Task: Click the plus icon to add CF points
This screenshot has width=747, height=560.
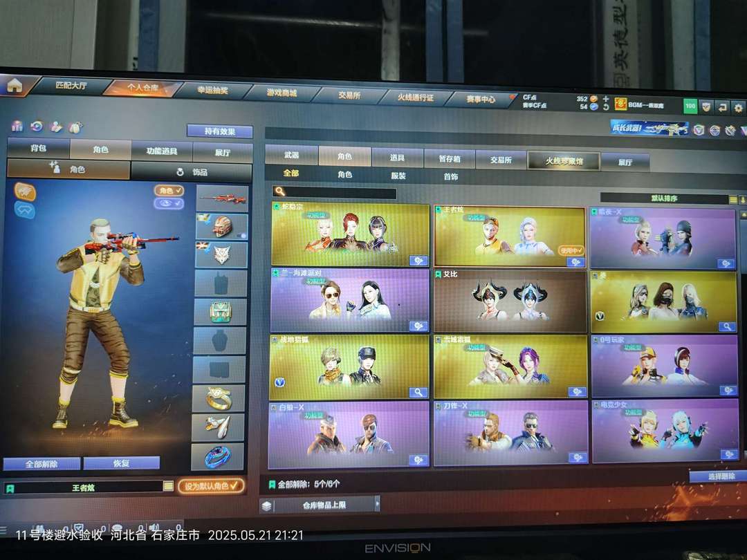Action: coord(605,99)
